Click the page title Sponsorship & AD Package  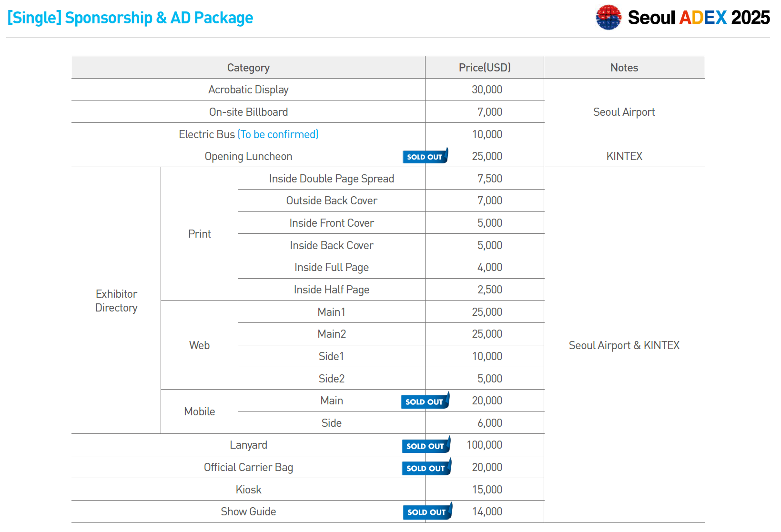[130, 18]
